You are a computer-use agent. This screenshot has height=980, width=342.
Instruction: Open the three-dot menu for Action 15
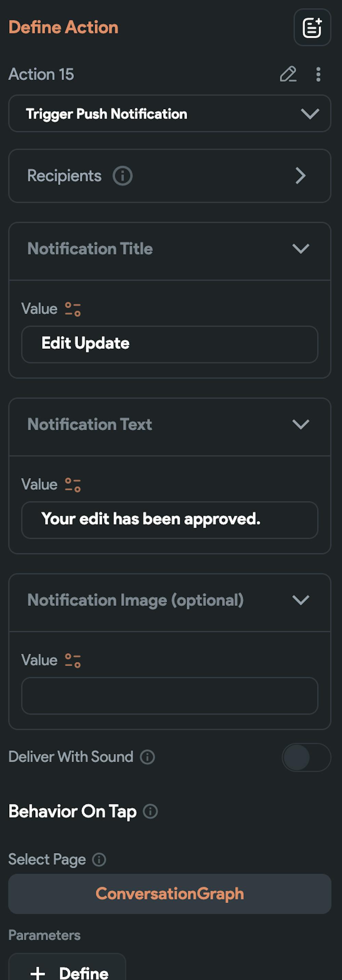pyautogui.click(x=318, y=74)
